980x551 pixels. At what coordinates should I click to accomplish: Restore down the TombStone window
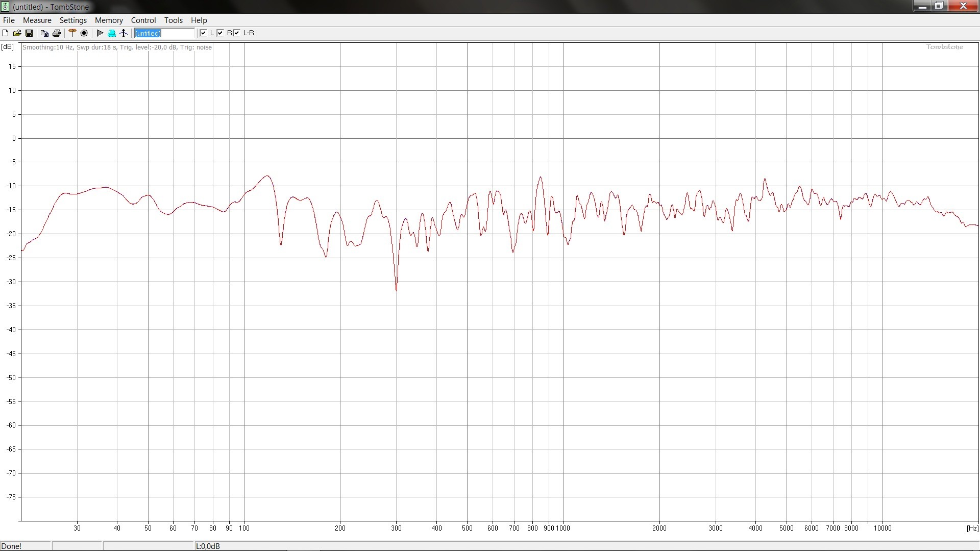(x=939, y=6)
